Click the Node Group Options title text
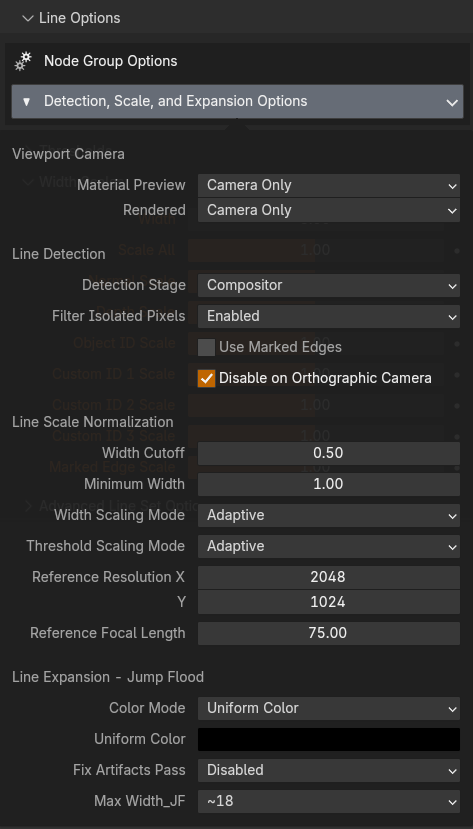Screen dimensions: 473x829 point(110,61)
